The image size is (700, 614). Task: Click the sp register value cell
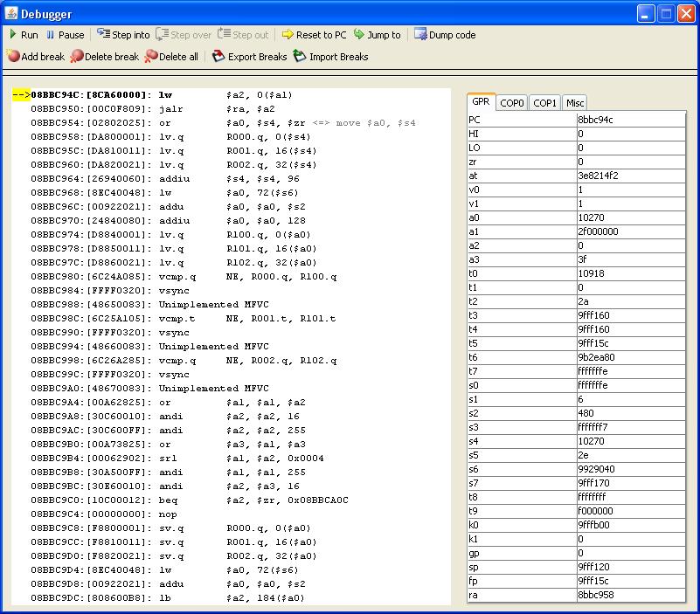630,567
